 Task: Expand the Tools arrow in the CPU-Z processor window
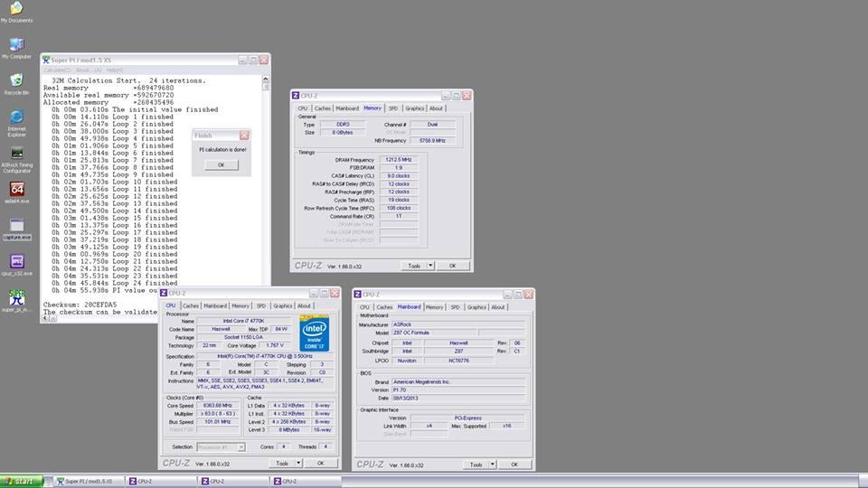pyautogui.click(x=298, y=463)
